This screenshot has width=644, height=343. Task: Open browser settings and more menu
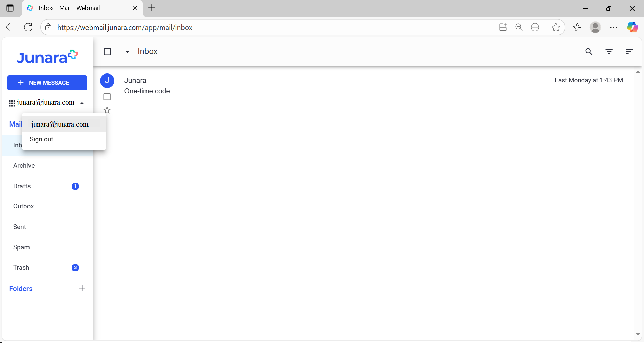pyautogui.click(x=613, y=27)
